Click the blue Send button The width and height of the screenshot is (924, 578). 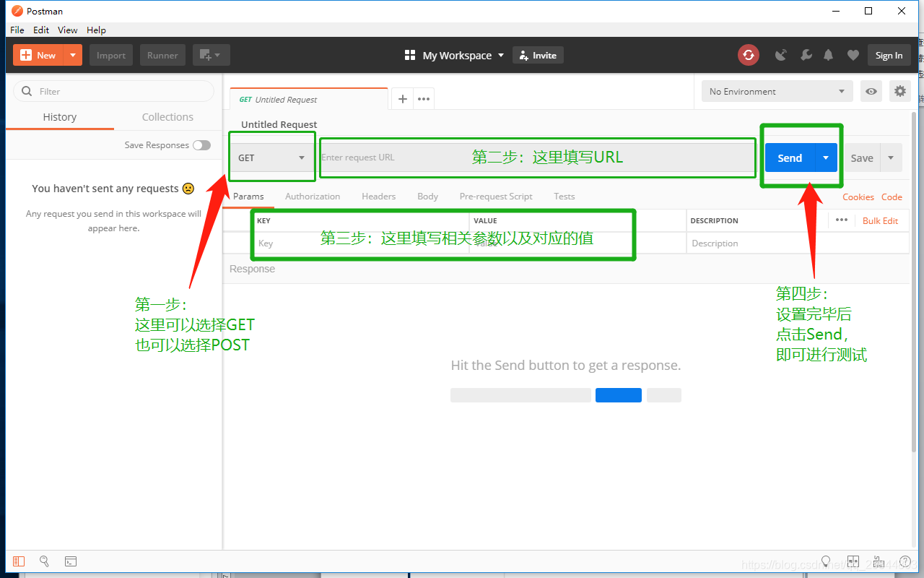790,158
